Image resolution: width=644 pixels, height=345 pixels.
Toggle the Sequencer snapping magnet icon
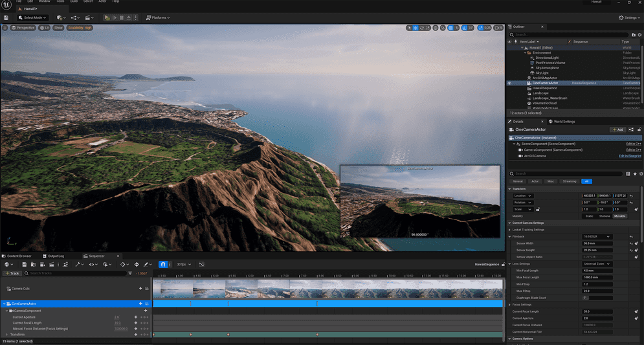[x=164, y=265]
